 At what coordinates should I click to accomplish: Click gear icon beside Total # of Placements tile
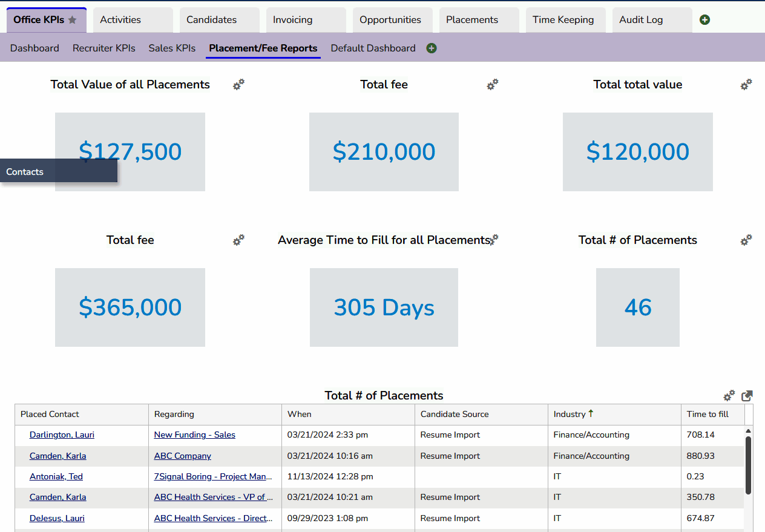(x=746, y=240)
